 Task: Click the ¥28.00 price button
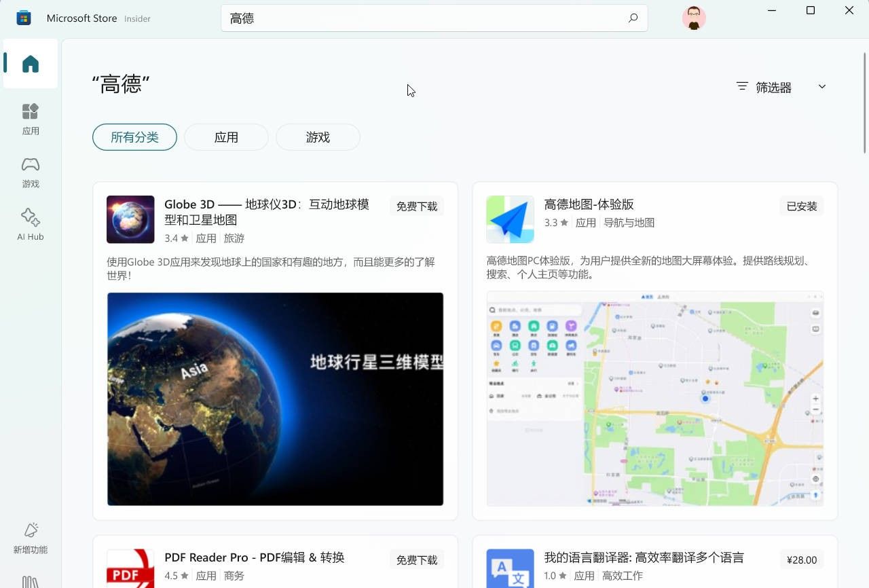tap(802, 560)
